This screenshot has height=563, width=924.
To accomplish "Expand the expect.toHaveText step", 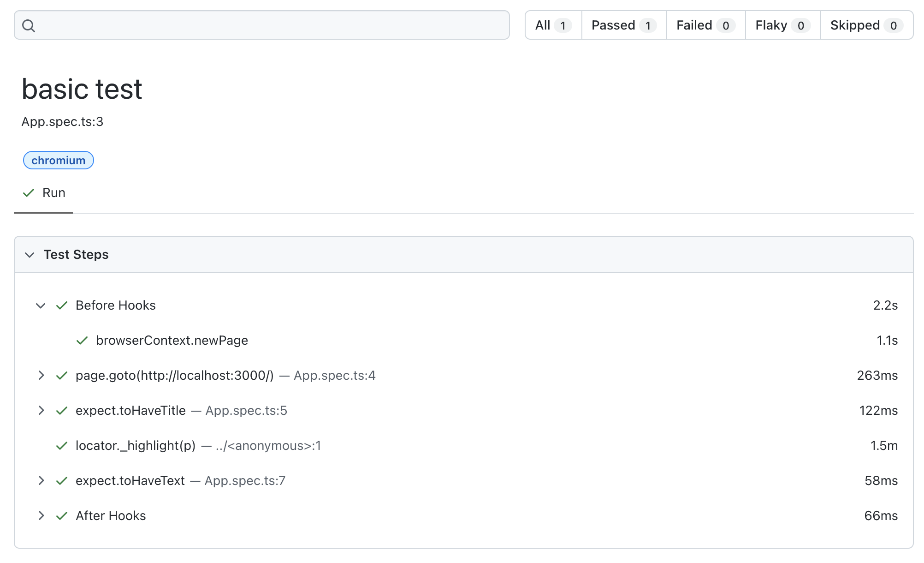I will pos(41,480).
